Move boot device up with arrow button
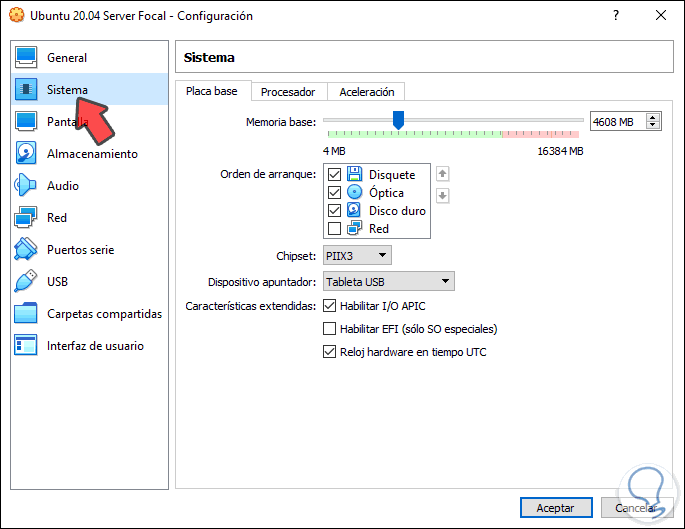This screenshot has height=529, width=685. (x=443, y=174)
